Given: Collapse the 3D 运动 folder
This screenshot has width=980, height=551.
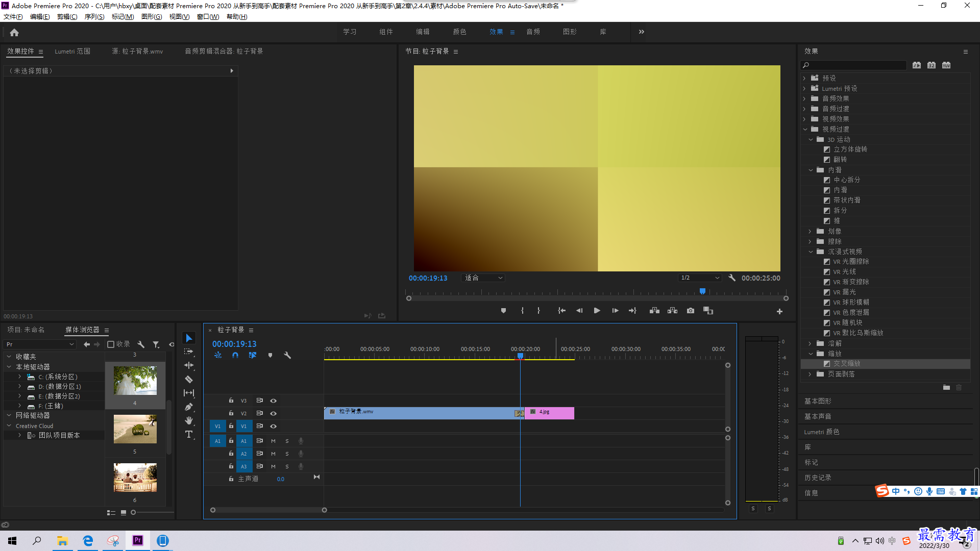Looking at the screenshot, I should click(811, 139).
